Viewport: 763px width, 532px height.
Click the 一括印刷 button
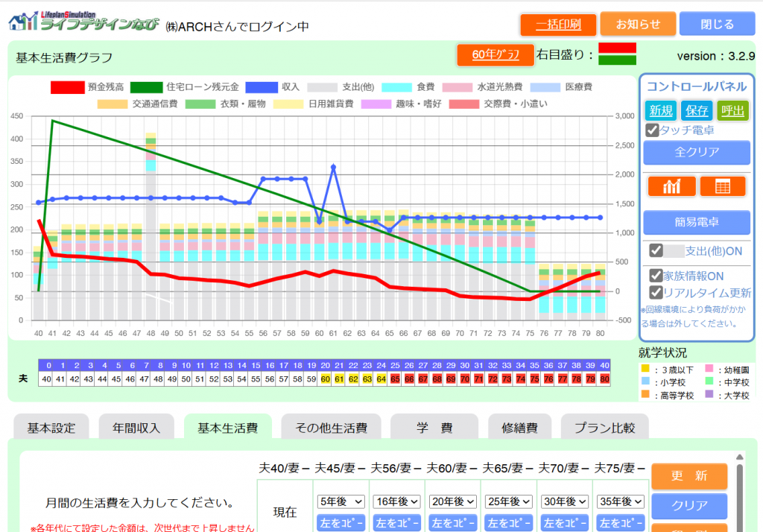(x=558, y=24)
